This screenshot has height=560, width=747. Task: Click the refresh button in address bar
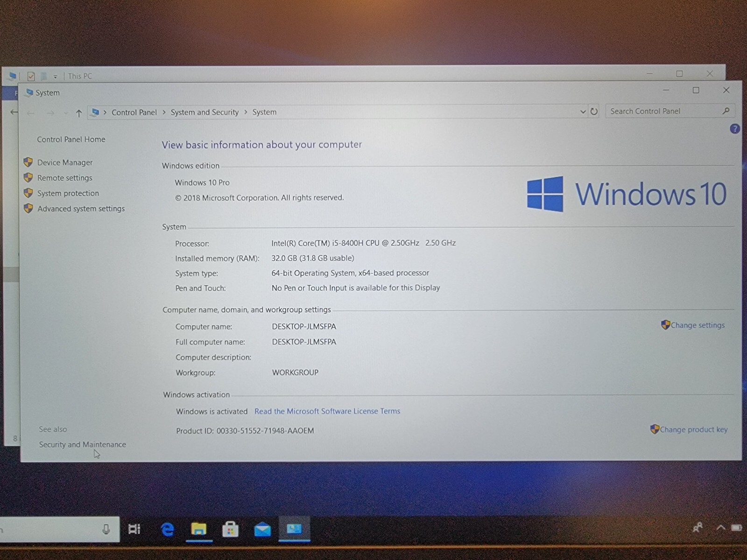pyautogui.click(x=594, y=112)
